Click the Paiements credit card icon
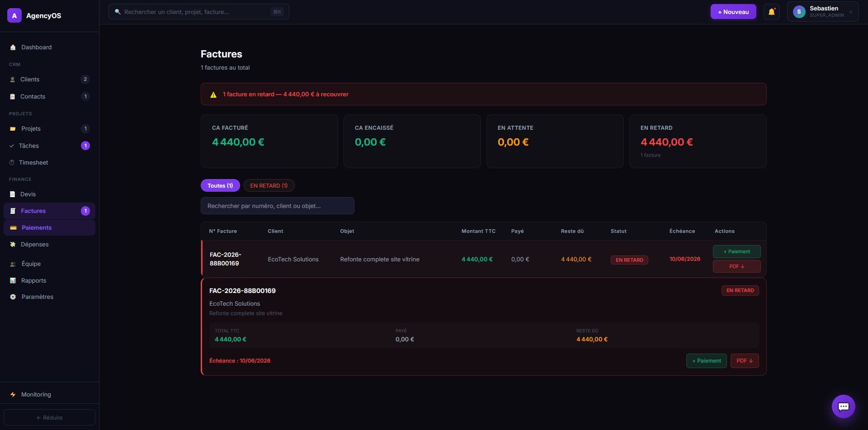868x430 pixels. [x=13, y=227]
